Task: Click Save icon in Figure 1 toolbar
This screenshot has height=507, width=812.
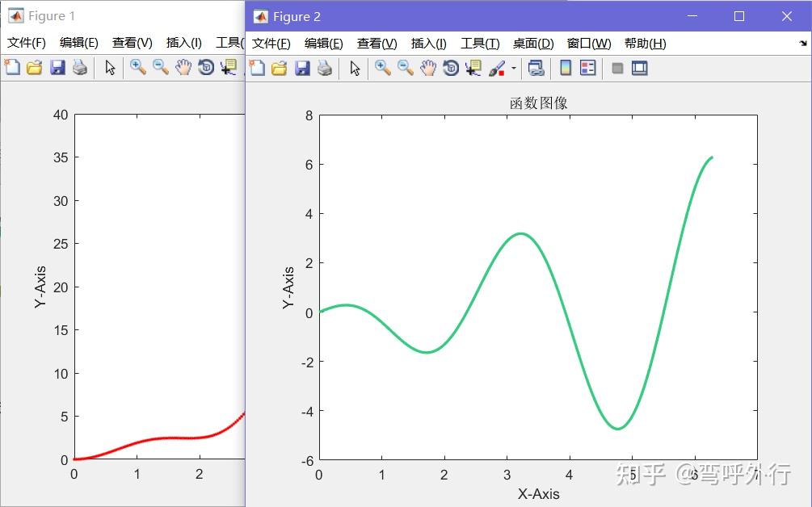Action: [x=57, y=67]
